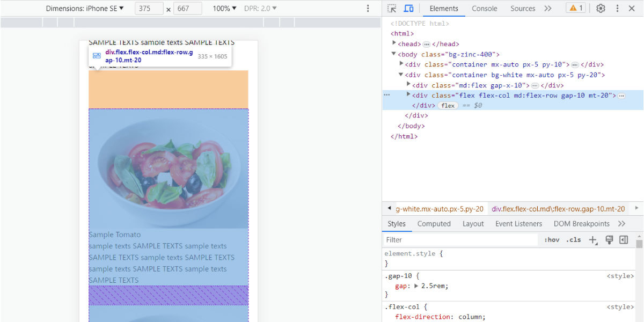Open the Layout pane tab
Image resolution: width=644 pixels, height=322 pixels.
click(473, 224)
